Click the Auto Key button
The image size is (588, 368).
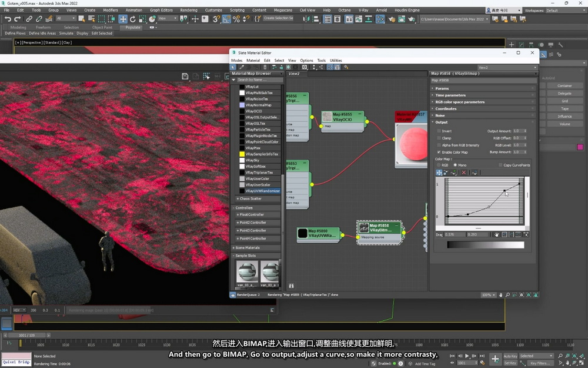pyautogui.click(x=510, y=356)
